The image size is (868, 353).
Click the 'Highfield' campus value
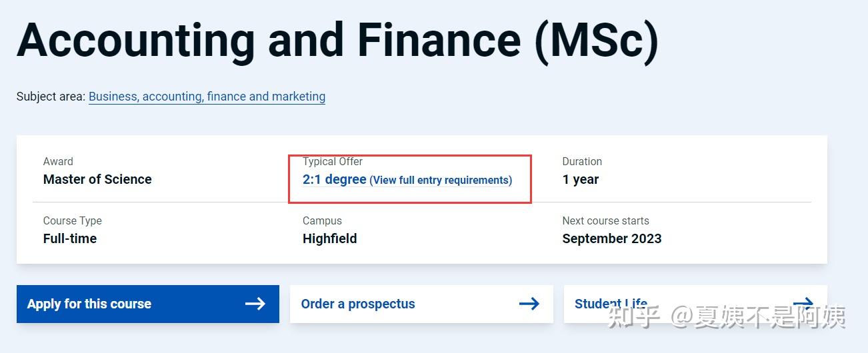coord(329,238)
